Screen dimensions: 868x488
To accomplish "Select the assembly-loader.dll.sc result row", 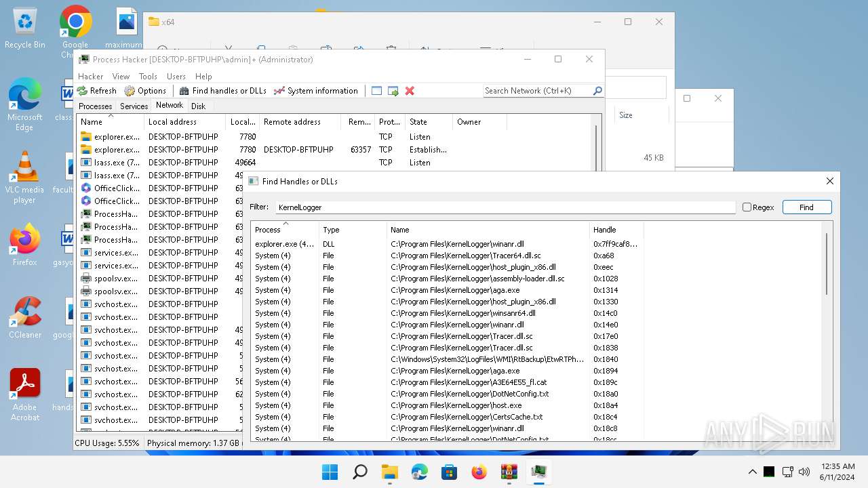I will (448, 279).
